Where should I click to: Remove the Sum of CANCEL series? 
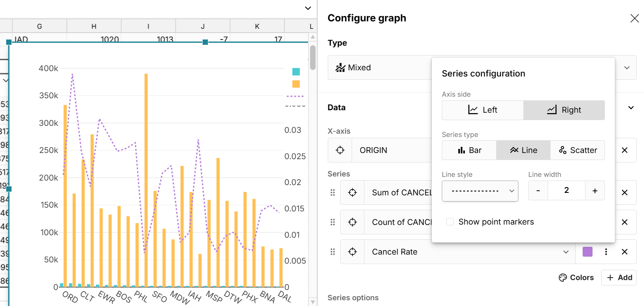[x=625, y=192]
